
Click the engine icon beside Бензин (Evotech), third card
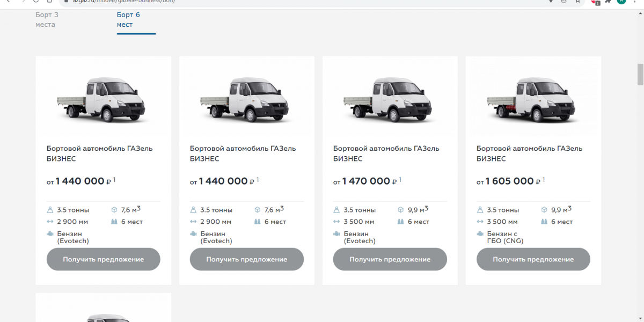point(337,234)
